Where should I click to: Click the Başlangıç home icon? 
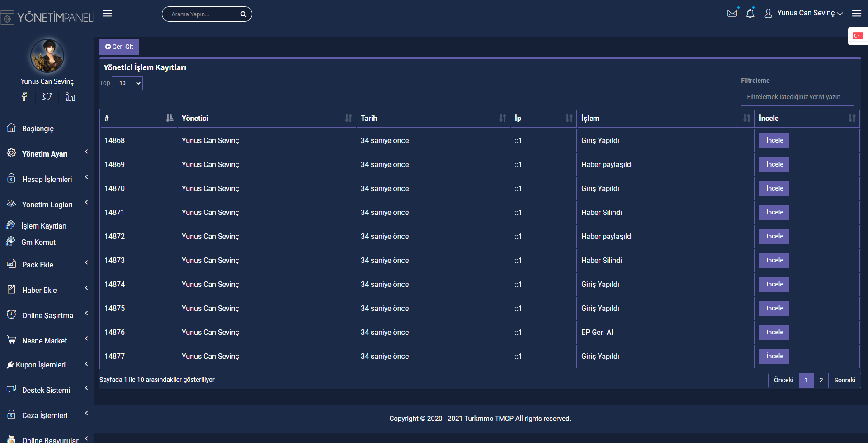11,128
